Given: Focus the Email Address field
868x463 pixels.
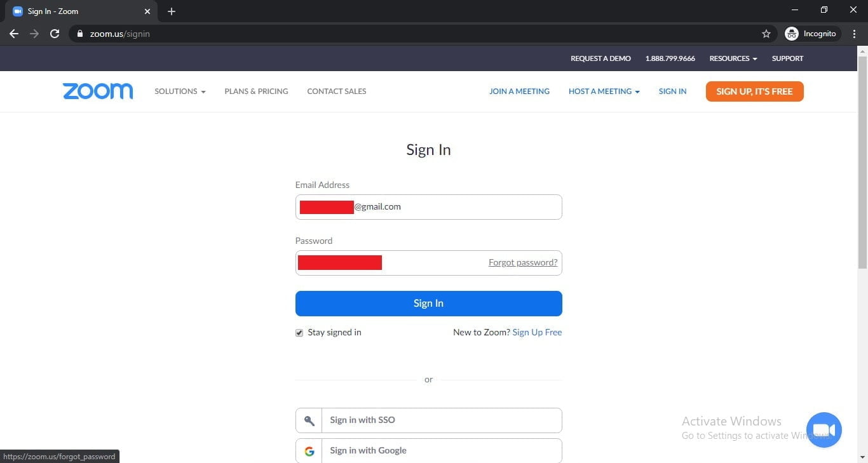Looking at the screenshot, I should tap(429, 207).
